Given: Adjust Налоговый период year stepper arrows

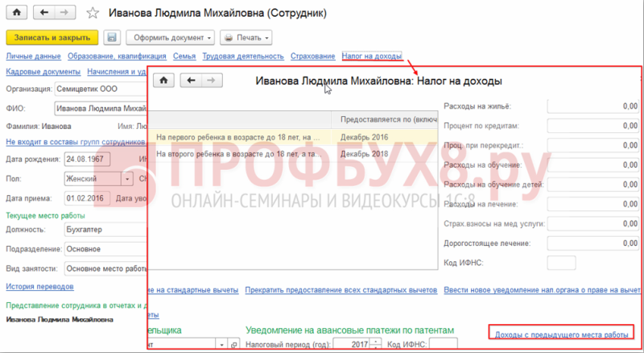Looking at the screenshot, I should (x=376, y=344).
